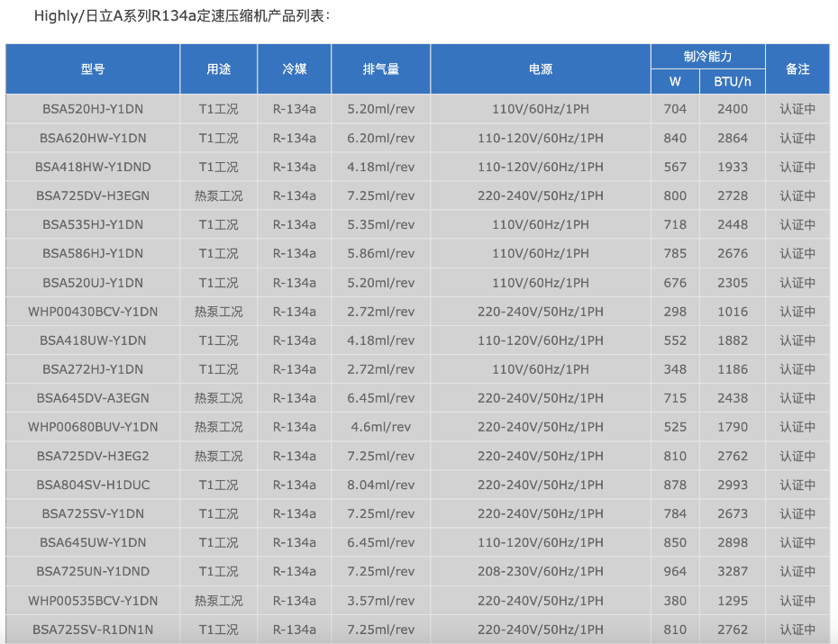Click the 8.04ml/rev displacement value

pyautogui.click(x=380, y=485)
